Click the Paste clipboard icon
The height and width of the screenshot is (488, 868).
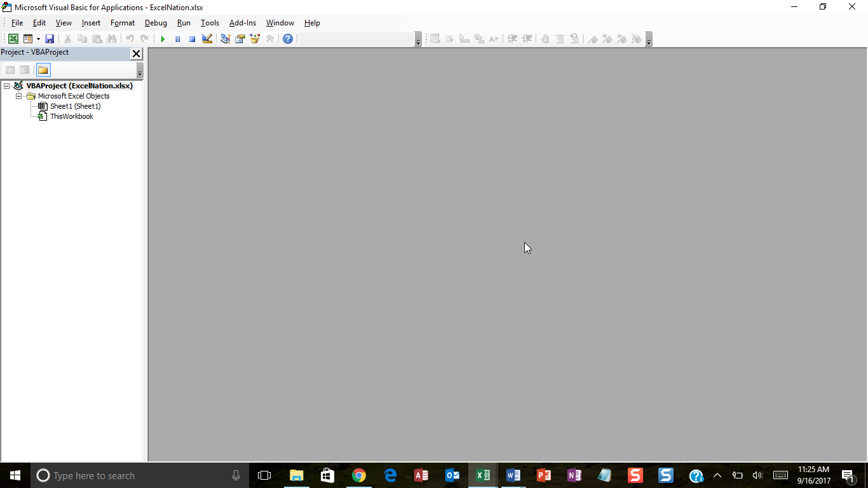pos(97,39)
